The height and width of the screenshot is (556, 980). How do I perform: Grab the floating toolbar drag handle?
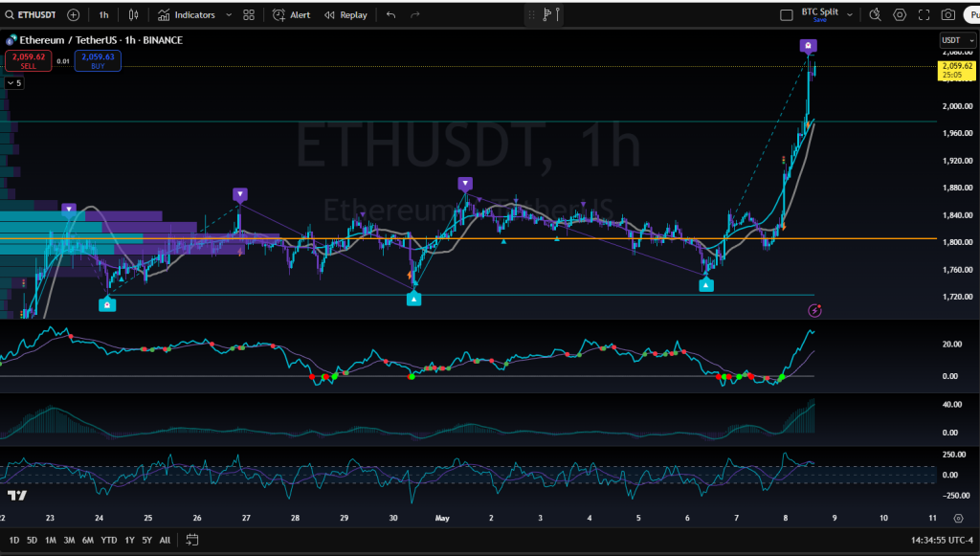click(532, 15)
